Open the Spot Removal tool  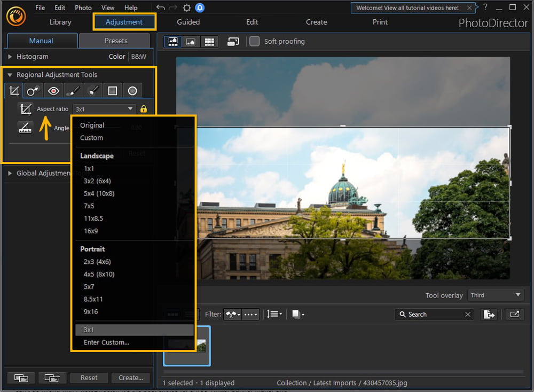33,90
